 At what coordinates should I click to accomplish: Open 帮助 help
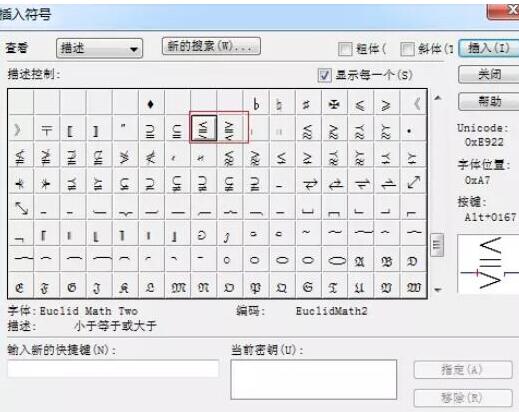pyautogui.click(x=489, y=101)
